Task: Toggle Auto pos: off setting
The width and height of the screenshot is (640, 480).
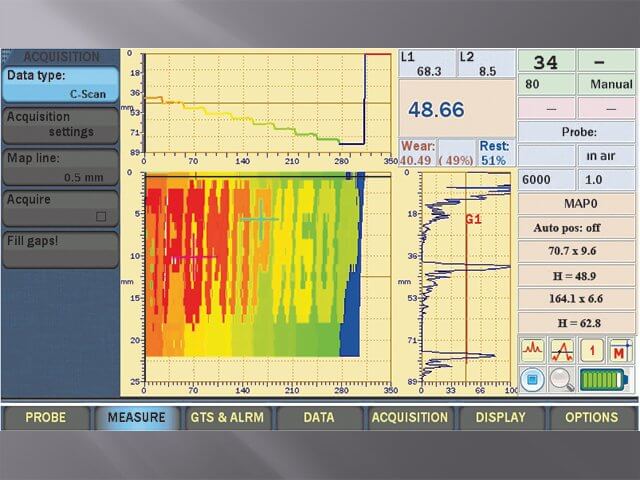Action: point(576,228)
